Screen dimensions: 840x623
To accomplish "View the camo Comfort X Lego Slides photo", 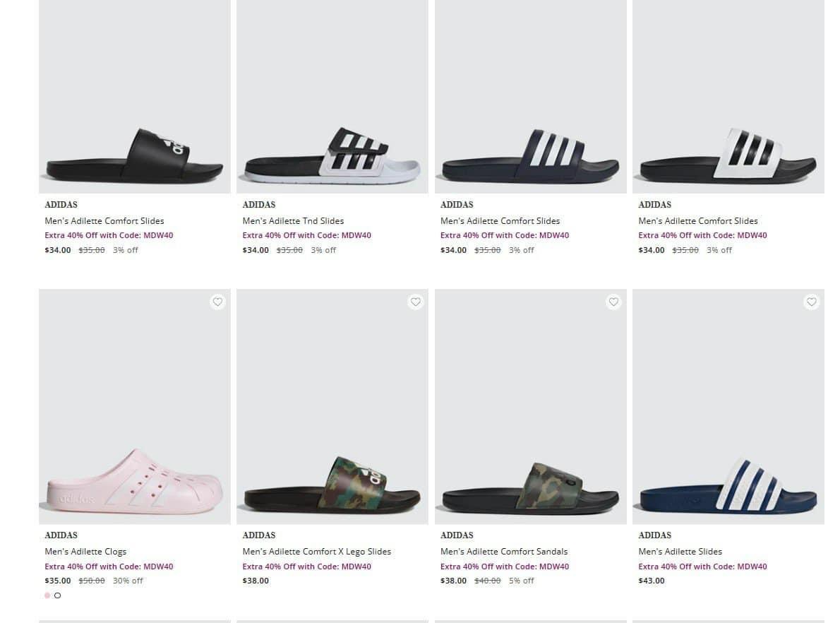I will pyautogui.click(x=332, y=406).
